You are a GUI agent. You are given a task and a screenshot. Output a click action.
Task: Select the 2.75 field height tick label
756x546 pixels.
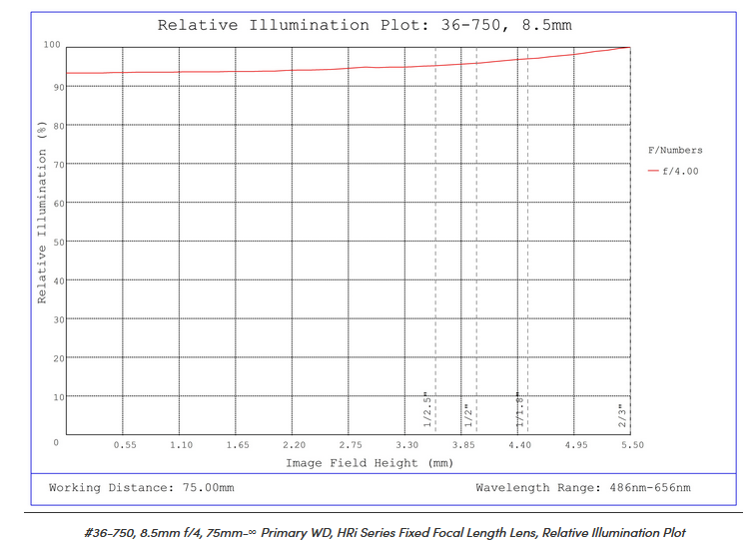click(x=351, y=444)
